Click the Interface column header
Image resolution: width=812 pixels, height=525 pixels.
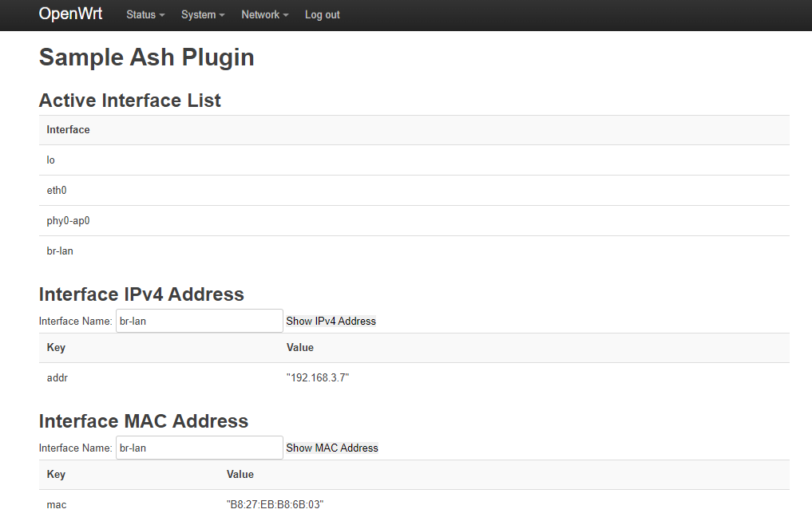[x=68, y=130]
